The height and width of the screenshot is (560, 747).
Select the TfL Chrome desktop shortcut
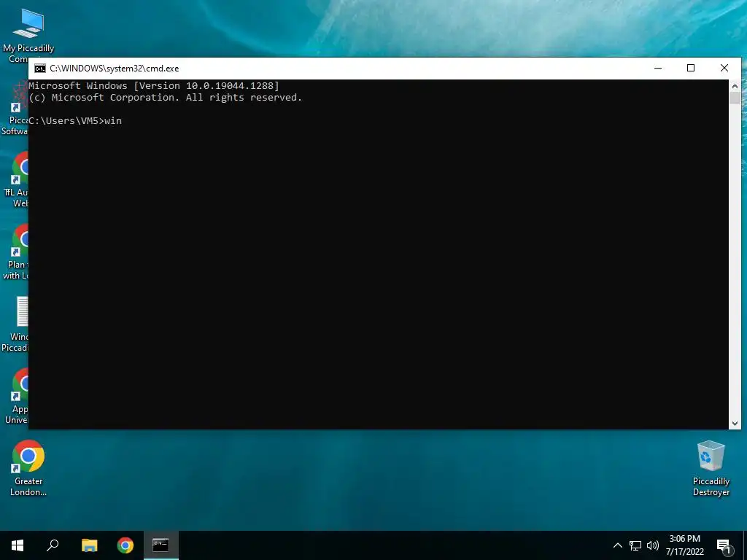(16, 180)
